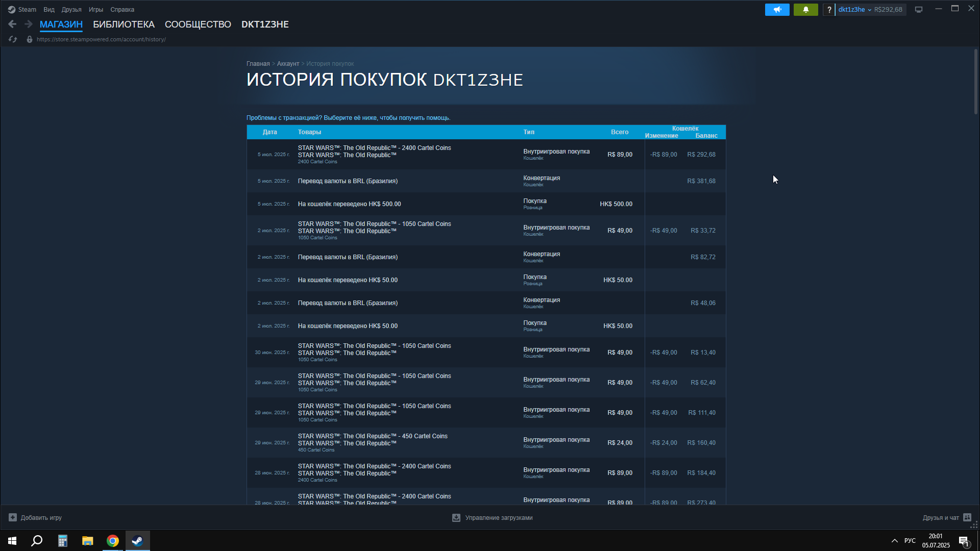Viewport: 980px width, 551px height.
Task: Open purchase with balance R$ 184,40
Action: (486, 473)
